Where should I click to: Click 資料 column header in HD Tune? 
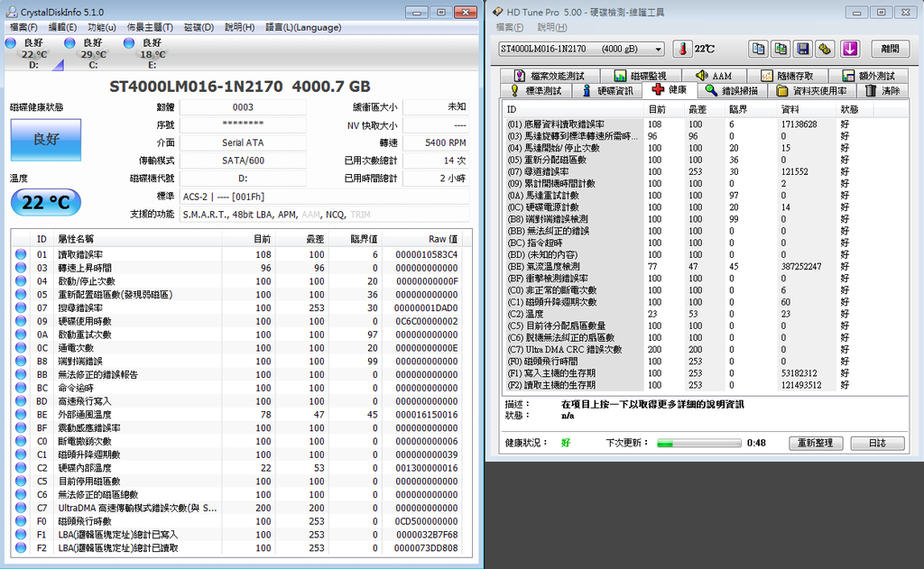coord(807,109)
